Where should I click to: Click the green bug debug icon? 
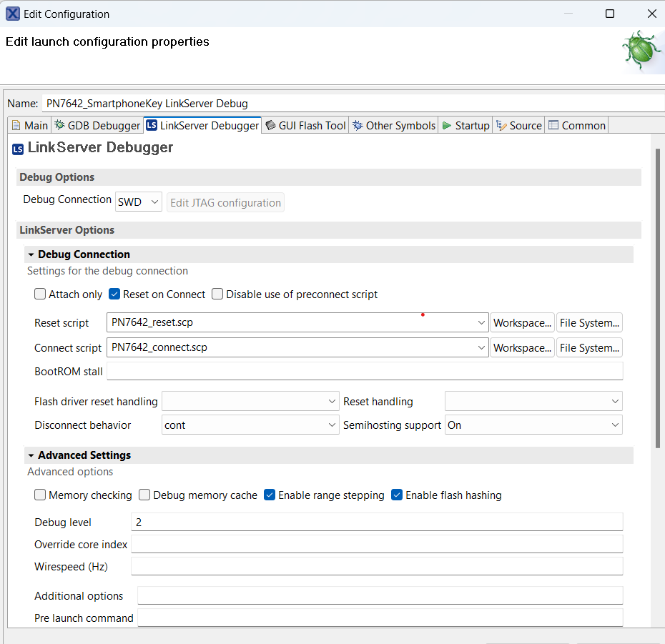point(641,50)
